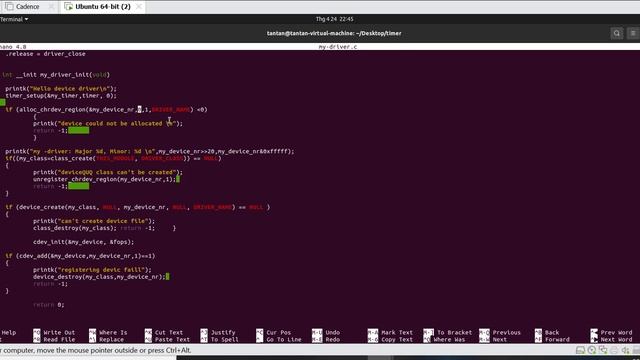This screenshot has width=640, height=360.
Task: Click the Where Is shortcut label
Action: point(113,333)
